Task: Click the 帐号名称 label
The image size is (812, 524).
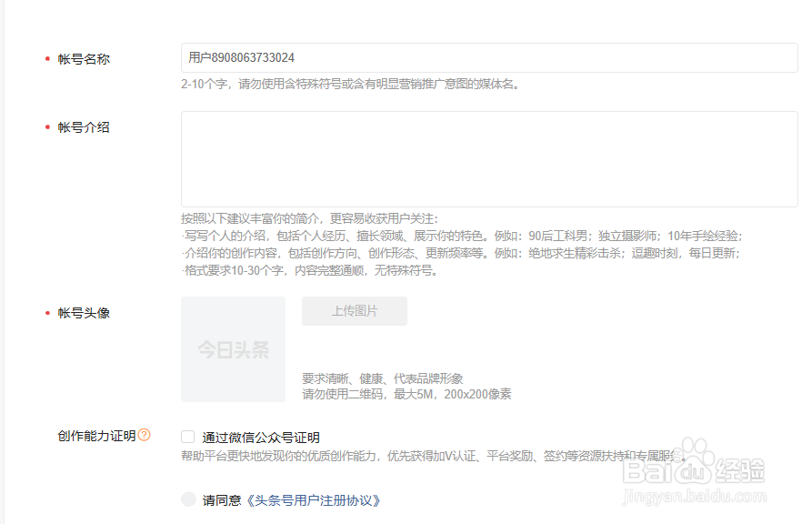Action: 84,59
